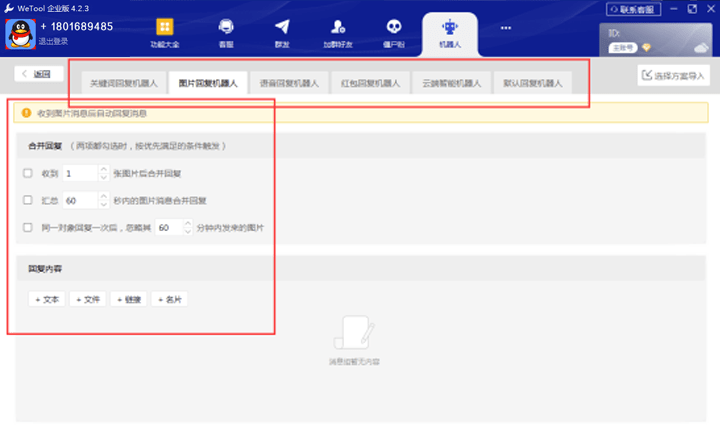The width and height of the screenshot is (720, 433).
Task: Switch to 默认回复机器人 tab
Action: click(533, 83)
